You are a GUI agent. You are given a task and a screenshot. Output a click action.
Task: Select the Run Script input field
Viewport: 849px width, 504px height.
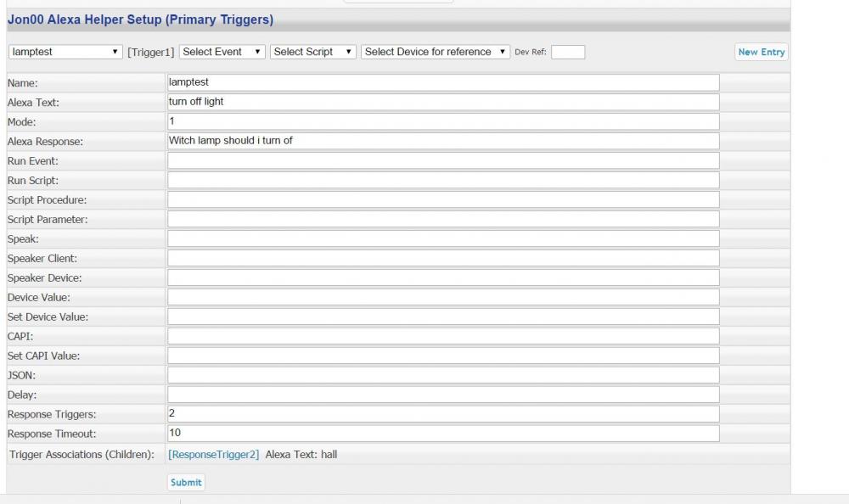click(x=443, y=180)
